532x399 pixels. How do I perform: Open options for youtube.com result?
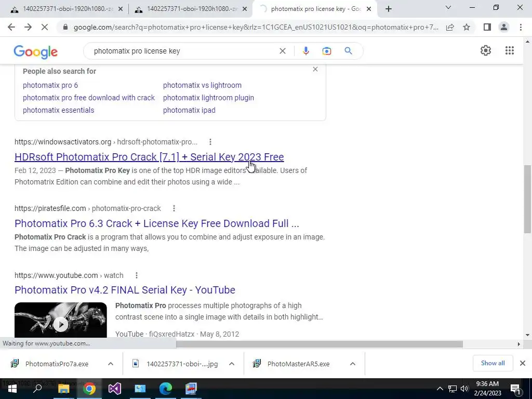tap(137, 275)
